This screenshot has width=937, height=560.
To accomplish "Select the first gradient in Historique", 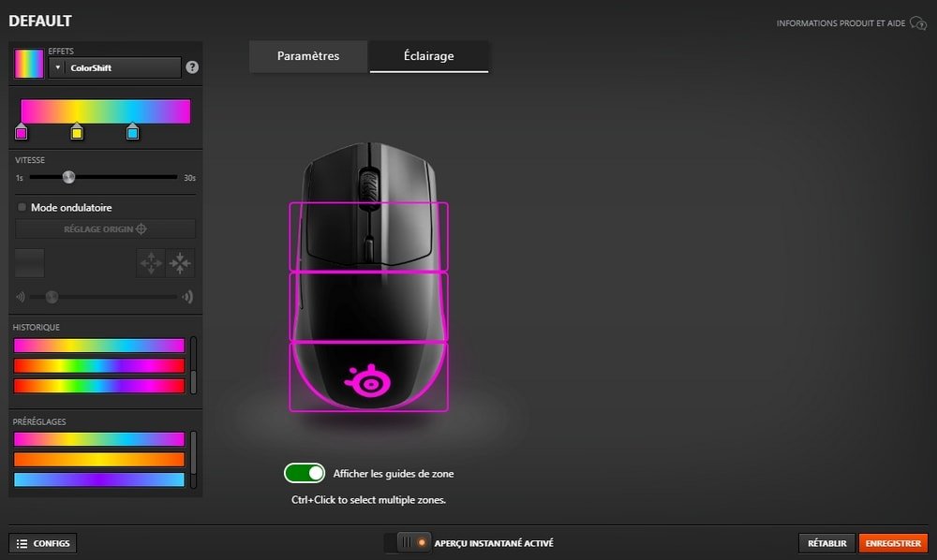I will [x=98, y=346].
